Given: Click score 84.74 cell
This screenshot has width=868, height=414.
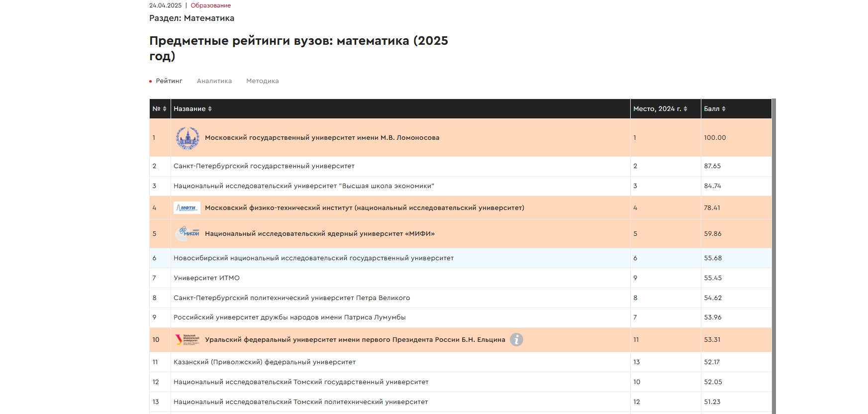Looking at the screenshot, I should coord(736,186).
